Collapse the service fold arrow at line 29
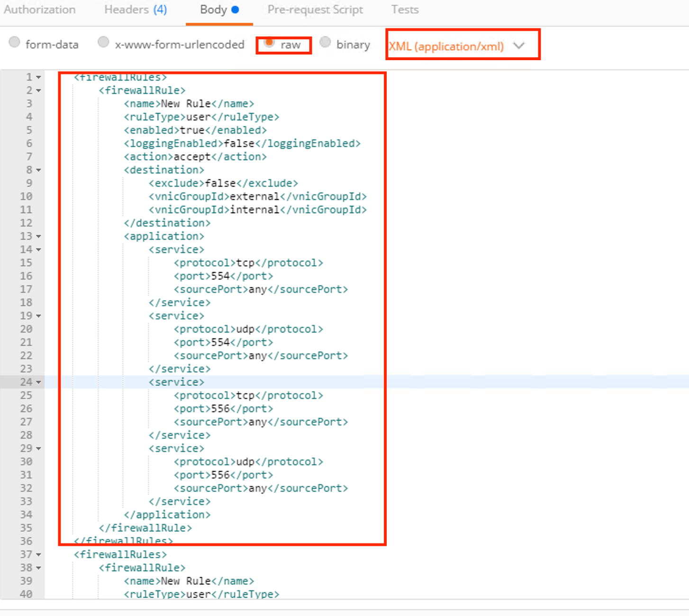The height and width of the screenshot is (616, 689). (39, 449)
